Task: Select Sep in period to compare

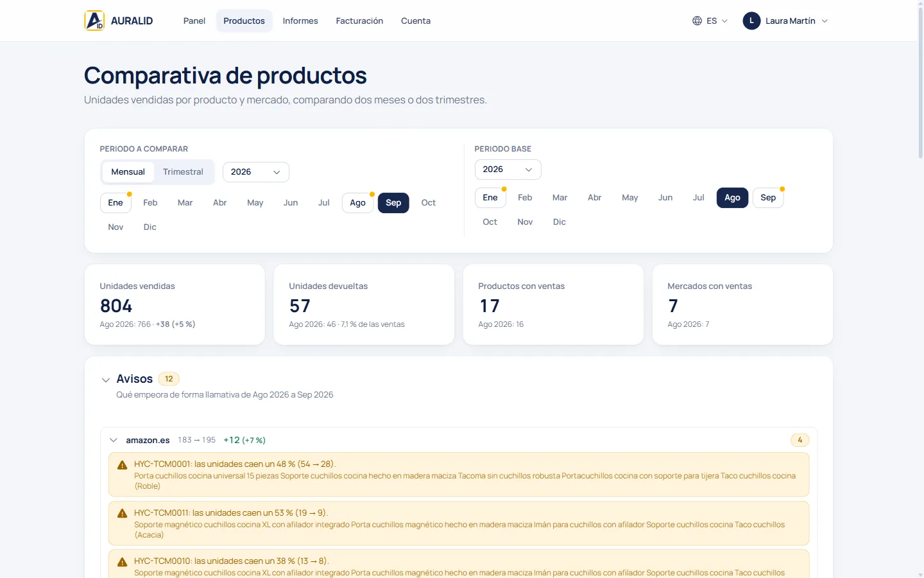Action: coord(393,203)
